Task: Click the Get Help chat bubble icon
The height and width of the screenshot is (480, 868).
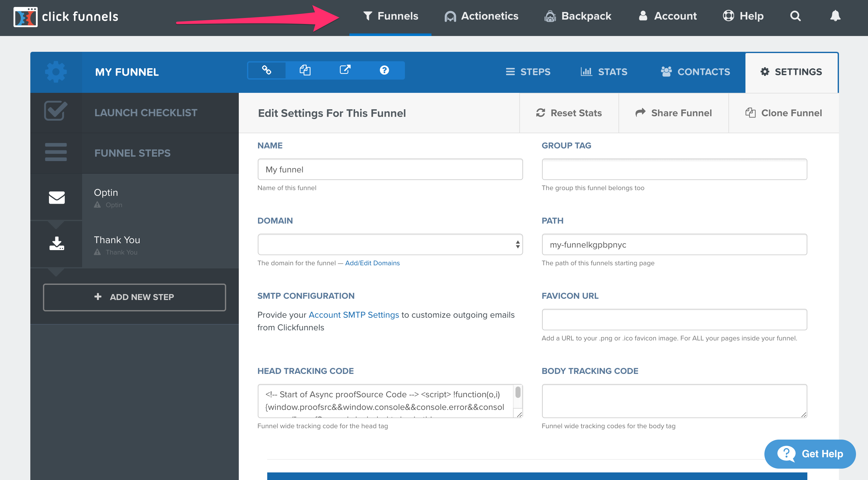Action: 787,454
